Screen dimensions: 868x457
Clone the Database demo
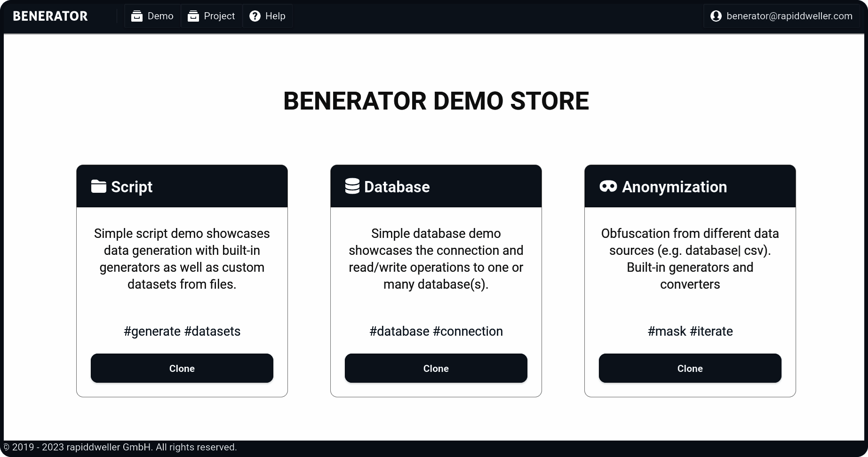[x=436, y=368]
